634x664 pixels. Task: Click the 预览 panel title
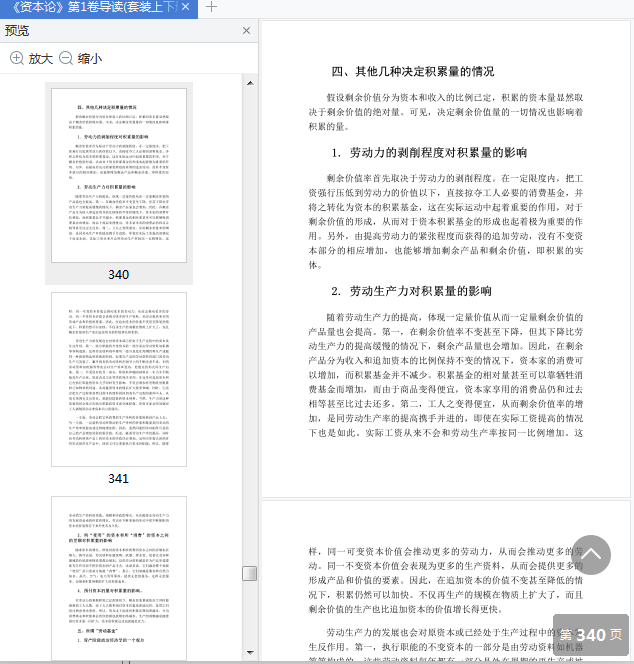17,30
